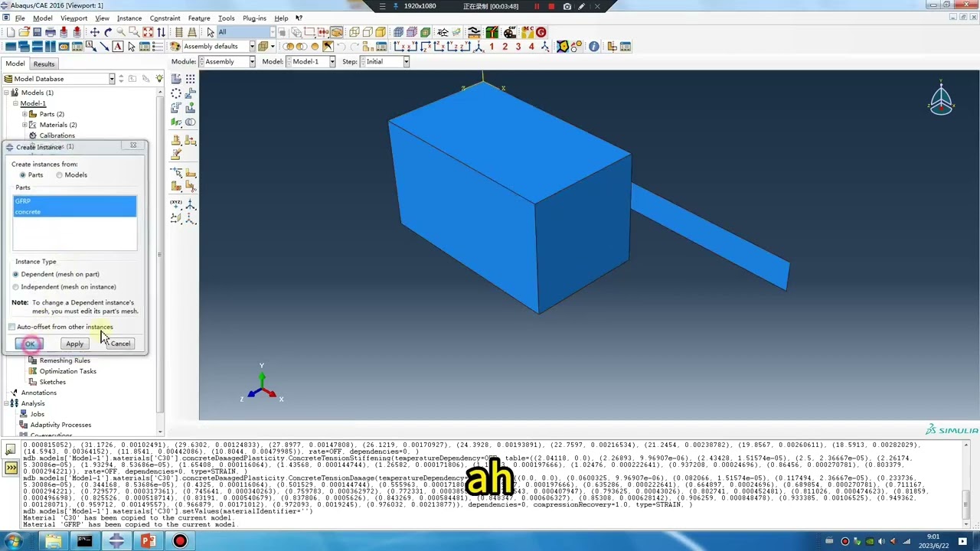Click the Create Instance toolbox icon

[x=177, y=79]
